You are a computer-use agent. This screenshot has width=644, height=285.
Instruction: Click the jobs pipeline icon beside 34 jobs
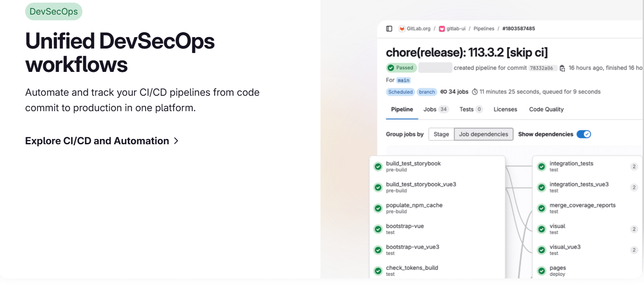444,92
